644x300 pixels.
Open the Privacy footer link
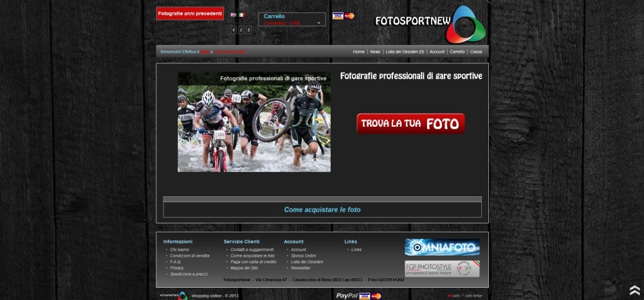[177, 268]
